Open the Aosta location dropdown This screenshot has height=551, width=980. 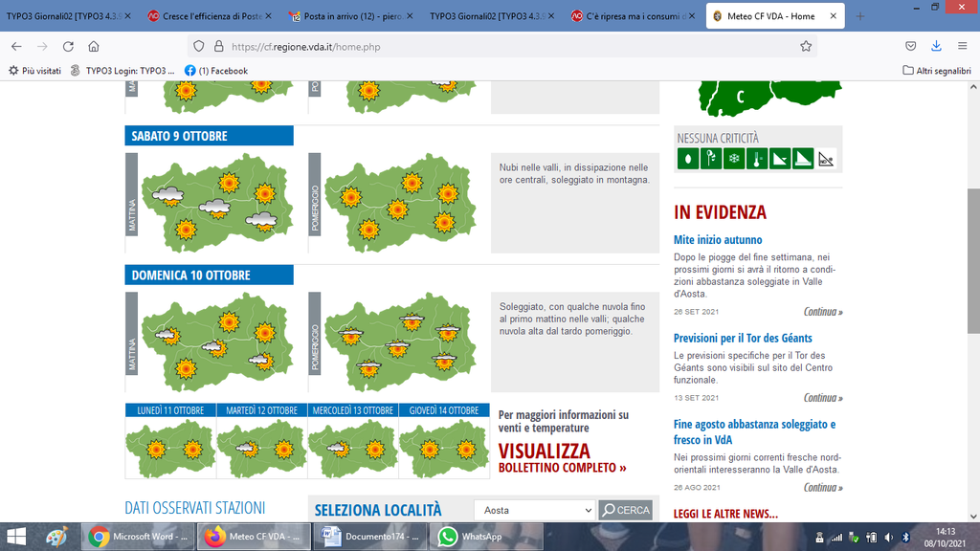534,510
